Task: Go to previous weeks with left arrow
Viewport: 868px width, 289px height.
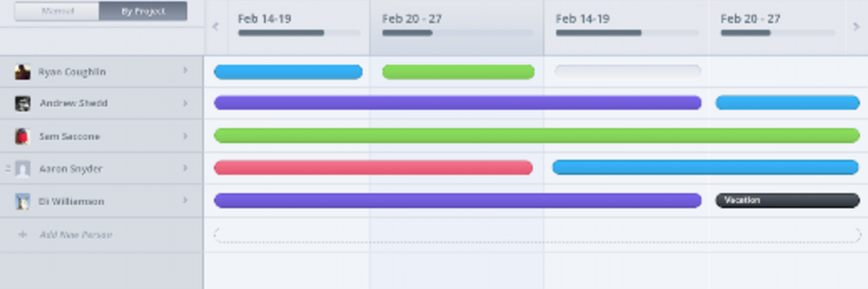Action: pyautogui.click(x=216, y=26)
